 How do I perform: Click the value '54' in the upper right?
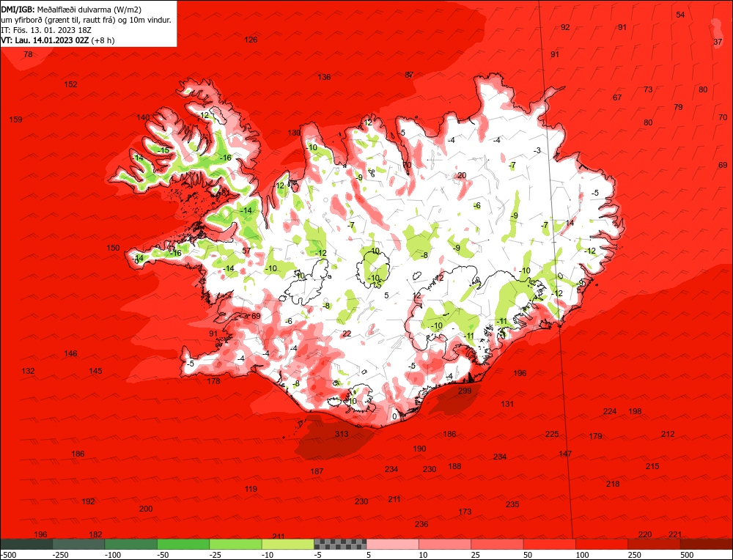(x=680, y=15)
